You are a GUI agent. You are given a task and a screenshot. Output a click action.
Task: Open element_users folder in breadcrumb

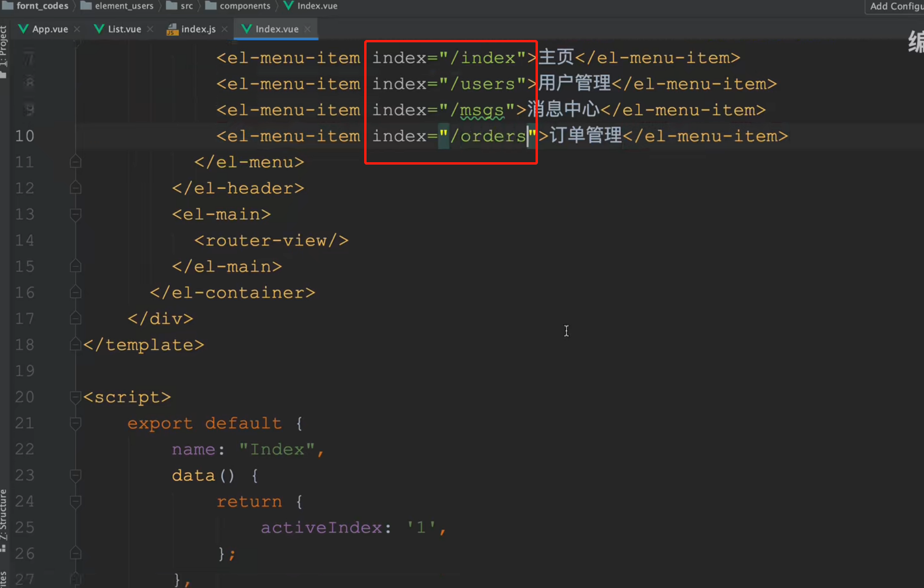[117, 6]
